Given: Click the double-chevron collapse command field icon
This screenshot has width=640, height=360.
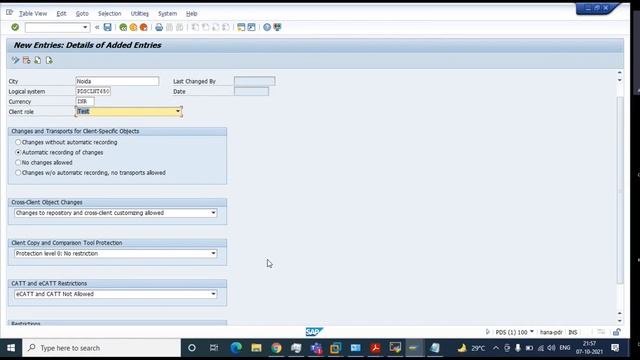Looking at the screenshot, I should (x=97, y=27).
